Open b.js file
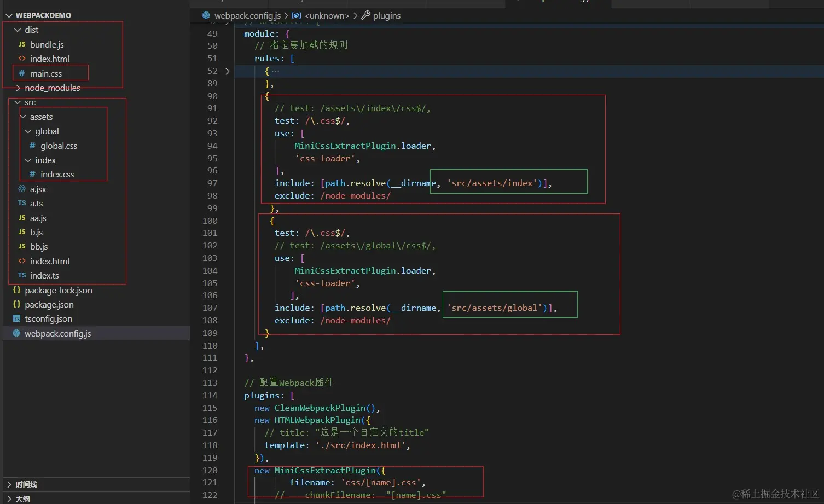The width and height of the screenshot is (824, 504). pyautogui.click(x=36, y=232)
